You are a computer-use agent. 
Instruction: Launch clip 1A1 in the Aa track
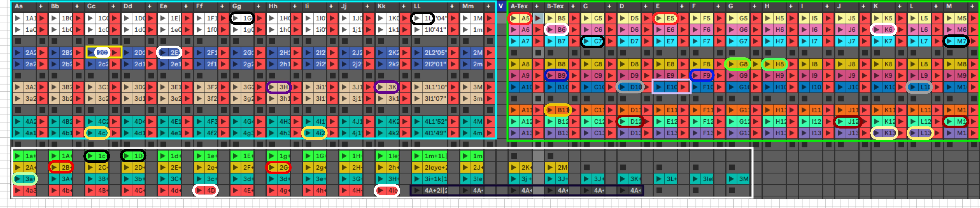[x=18, y=18]
